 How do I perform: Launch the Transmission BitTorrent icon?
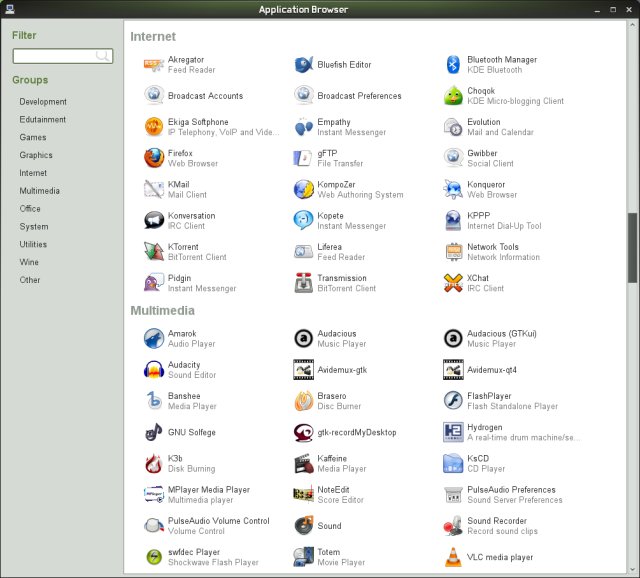(x=304, y=283)
